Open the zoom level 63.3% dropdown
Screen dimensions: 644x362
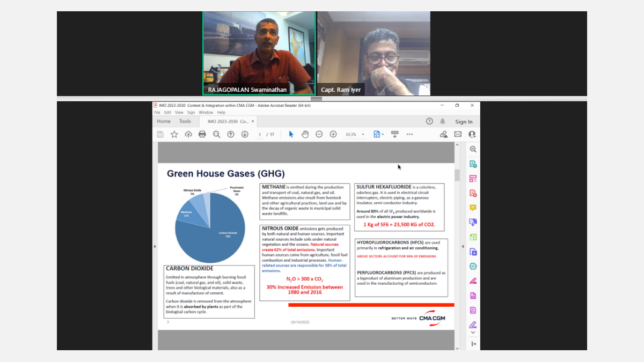click(x=363, y=135)
